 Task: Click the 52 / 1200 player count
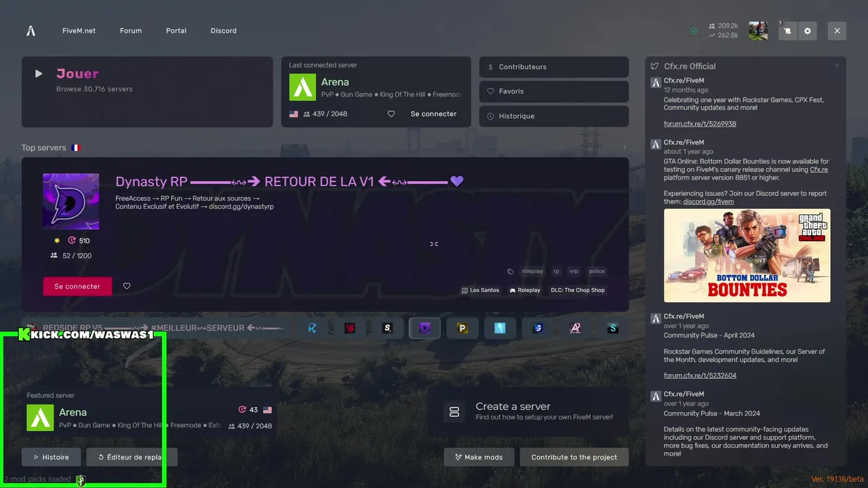pos(71,256)
